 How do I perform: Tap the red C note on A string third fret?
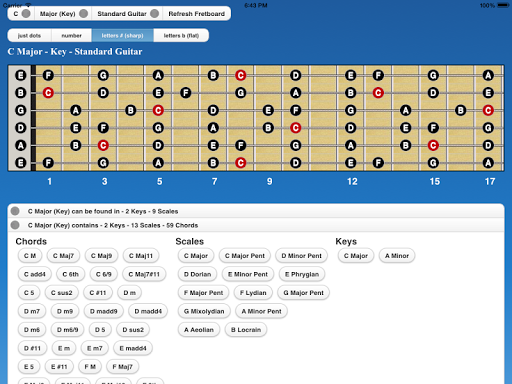point(103,145)
